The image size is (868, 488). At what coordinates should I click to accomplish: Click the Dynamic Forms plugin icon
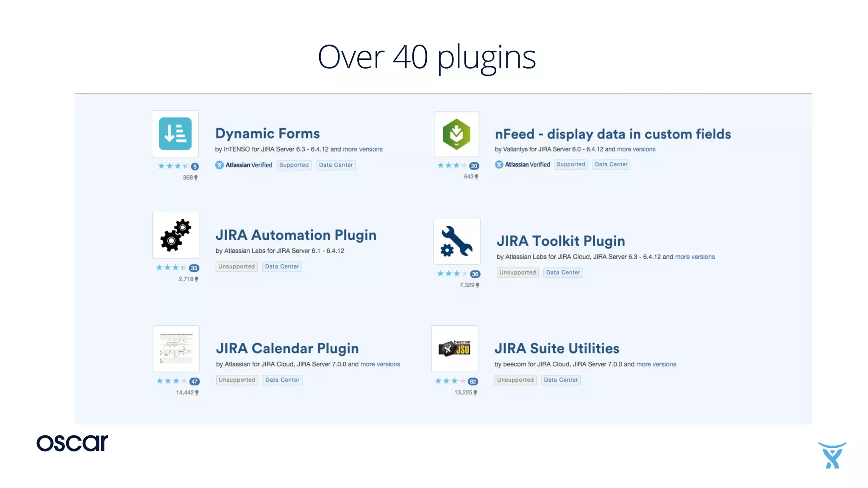[x=175, y=134]
